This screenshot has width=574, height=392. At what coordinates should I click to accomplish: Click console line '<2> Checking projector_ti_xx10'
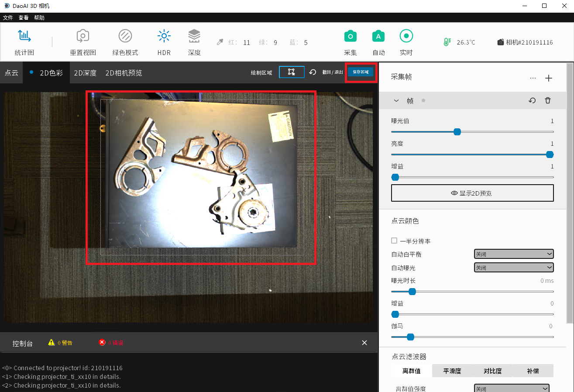click(61, 385)
